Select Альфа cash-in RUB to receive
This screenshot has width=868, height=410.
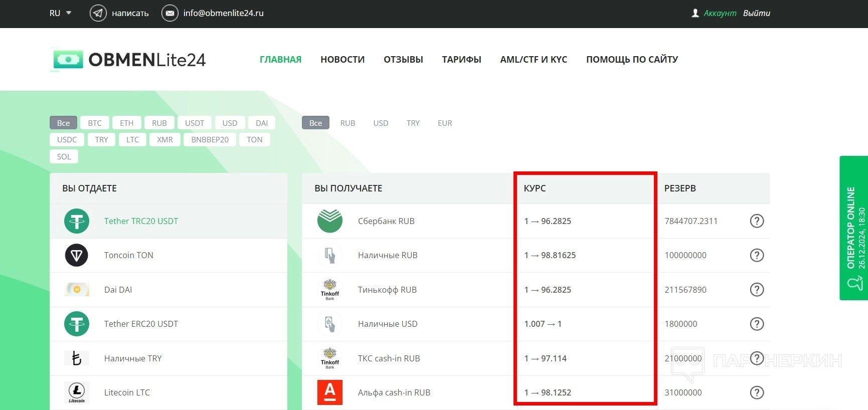pos(394,392)
